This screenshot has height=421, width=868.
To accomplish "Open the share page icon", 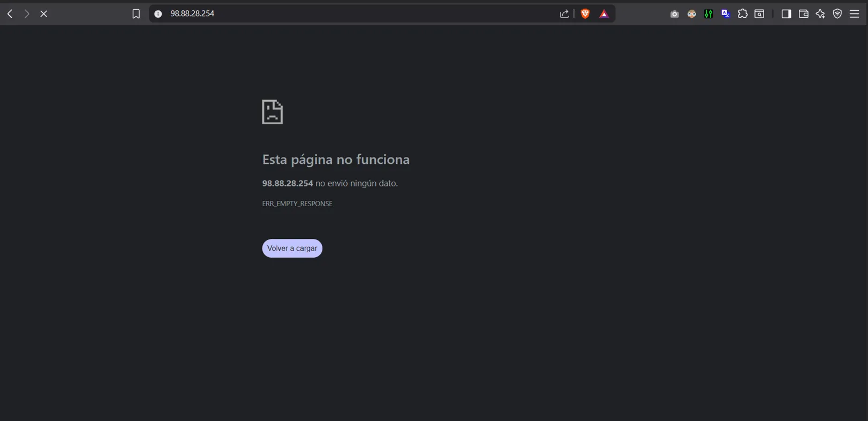I will pos(564,14).
